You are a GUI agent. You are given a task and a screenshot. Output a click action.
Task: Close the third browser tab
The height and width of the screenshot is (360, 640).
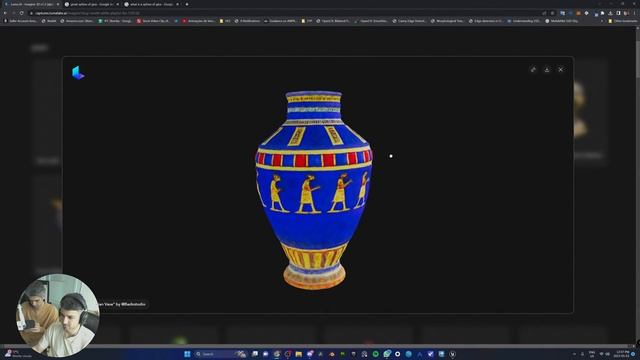click(177, 4)
